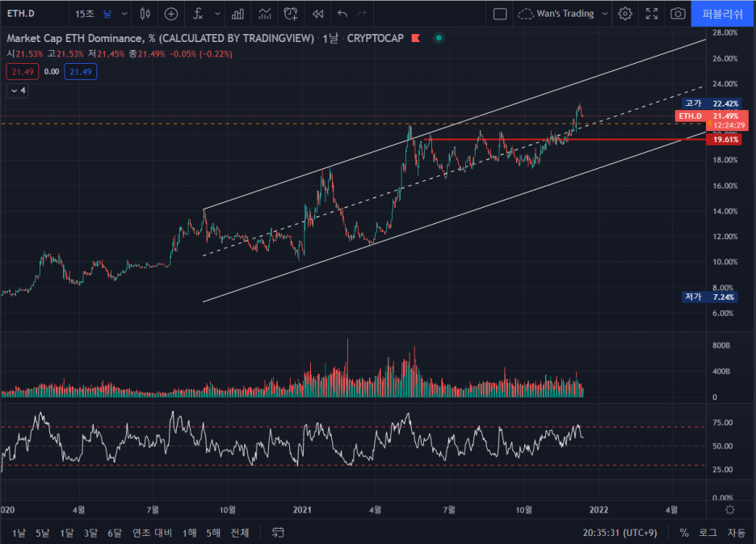Screen dimensions: 756x544
Task: Open the financials bar chart icon
Action: (237, 14)
